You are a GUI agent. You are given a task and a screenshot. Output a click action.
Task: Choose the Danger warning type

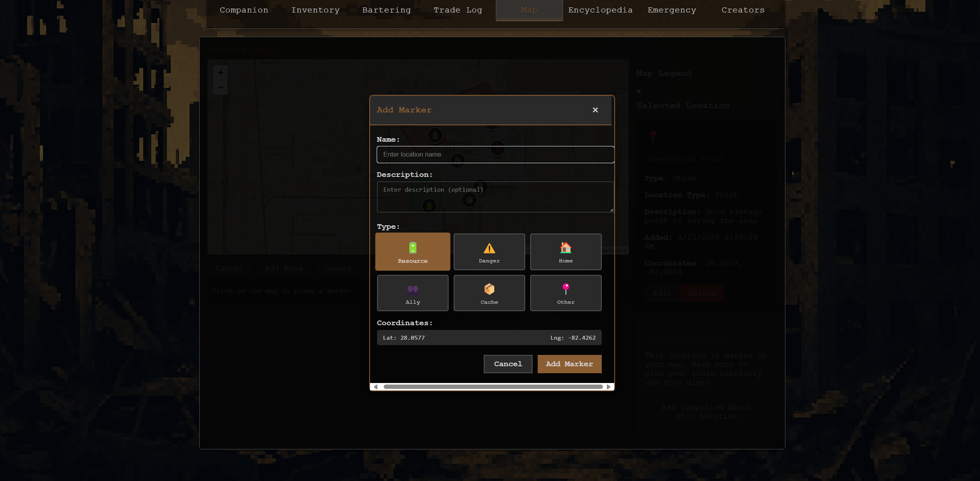pos(489,252)
